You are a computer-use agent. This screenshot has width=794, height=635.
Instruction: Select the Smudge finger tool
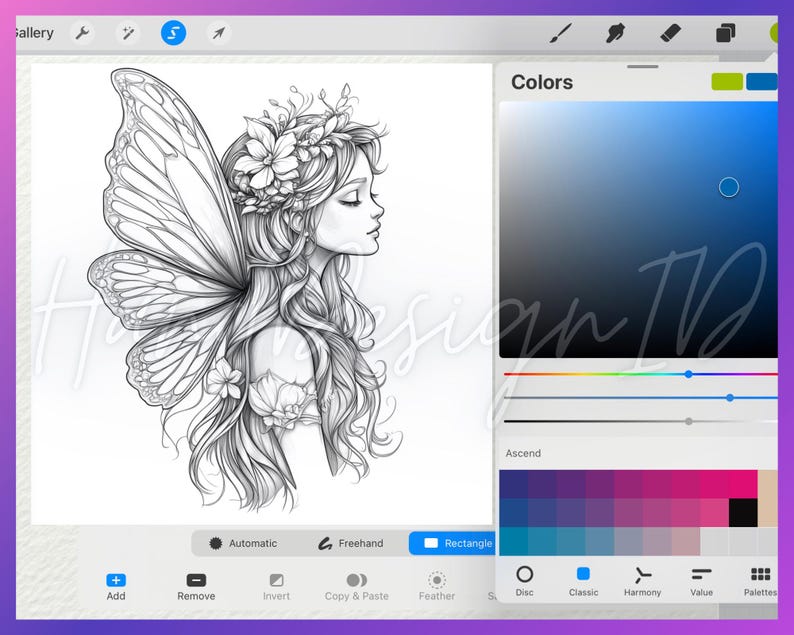tap(615, 33)
